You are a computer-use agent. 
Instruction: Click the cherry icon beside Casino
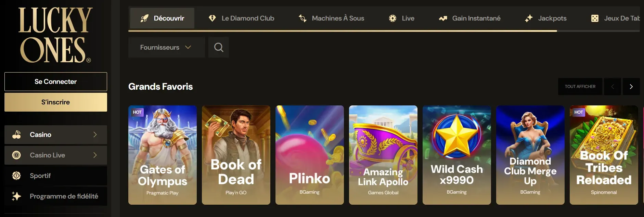click(x=16, y=135)
